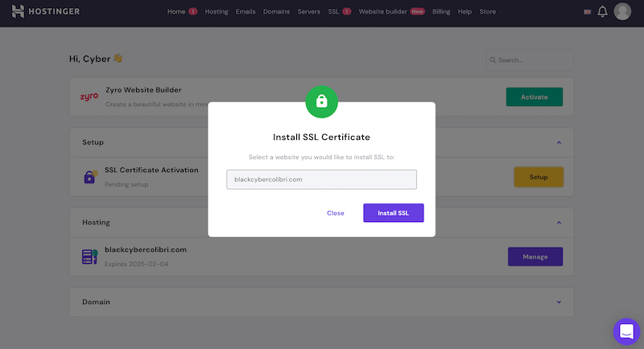Click the SSL padlock icon in Setup
The image size is (644, 349).
click(90, 177)
